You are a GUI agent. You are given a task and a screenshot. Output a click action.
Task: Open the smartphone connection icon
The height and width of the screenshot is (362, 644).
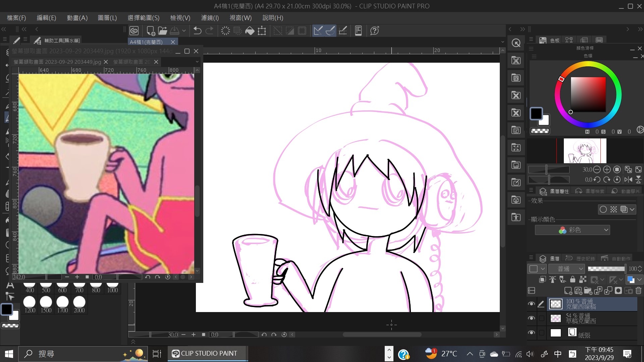pos(358,31)
